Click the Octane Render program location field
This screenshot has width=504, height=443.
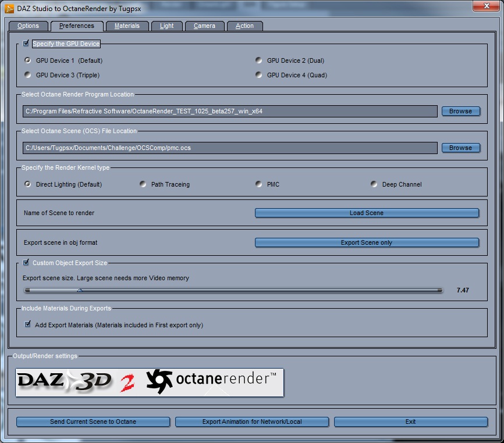coord(230,112)
